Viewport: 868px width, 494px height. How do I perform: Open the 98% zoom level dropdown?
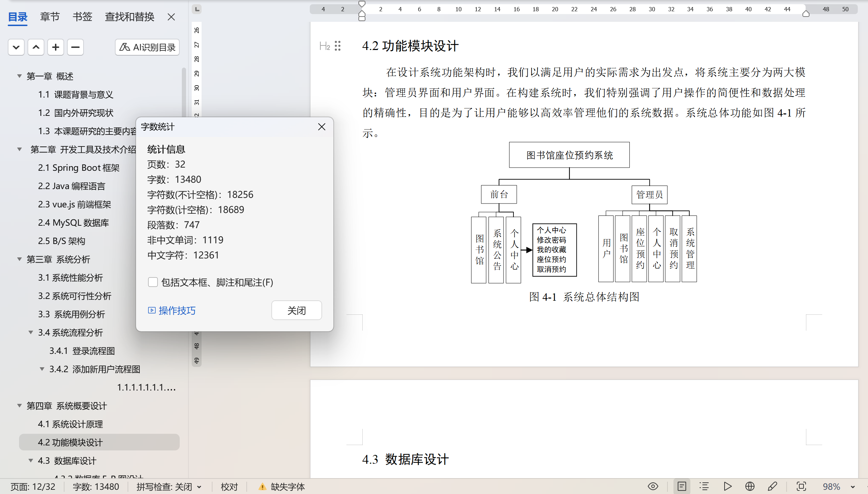(852, 487)
